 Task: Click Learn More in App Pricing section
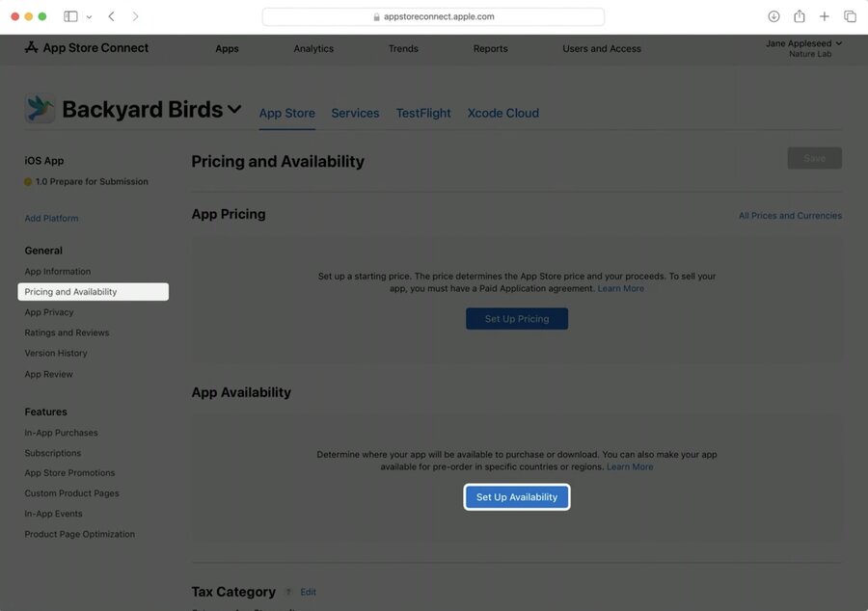[620, 289]
